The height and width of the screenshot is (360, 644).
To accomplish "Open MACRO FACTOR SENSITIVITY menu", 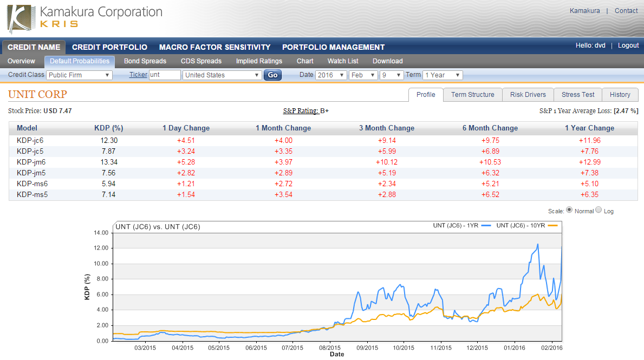I will coord(215,47).
